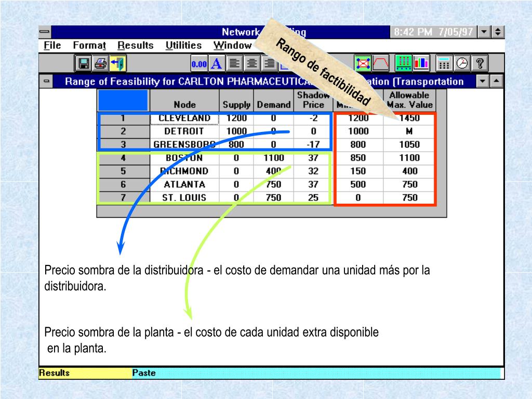This screenshot has width=532, height=399.
Task: Click St. Louis shadow price 25
Action: [313, 197]
